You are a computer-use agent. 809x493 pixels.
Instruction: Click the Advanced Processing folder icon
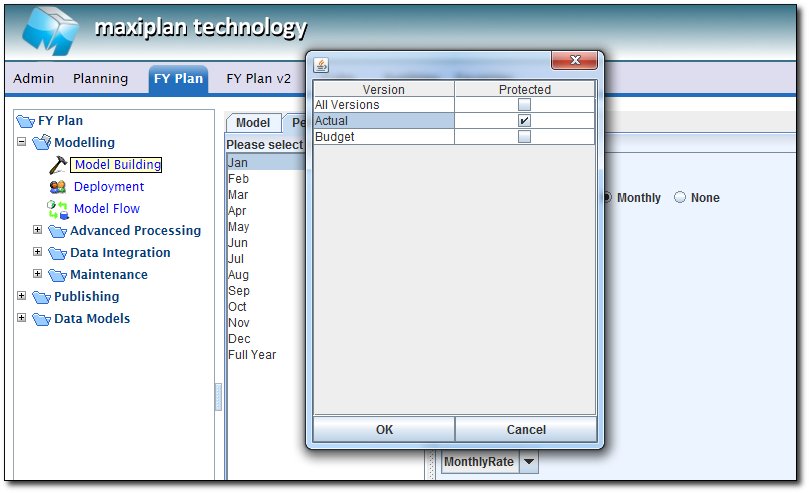point(57,231)
